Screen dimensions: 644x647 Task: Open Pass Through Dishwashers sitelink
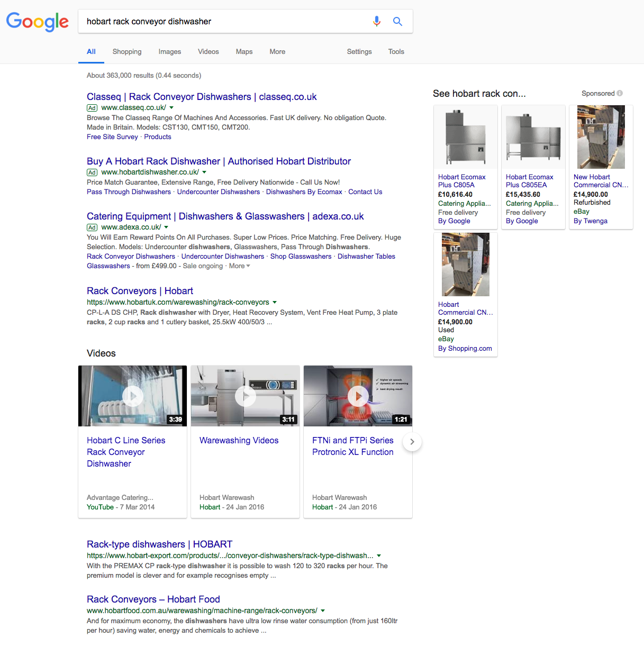(x=129, y=192)
